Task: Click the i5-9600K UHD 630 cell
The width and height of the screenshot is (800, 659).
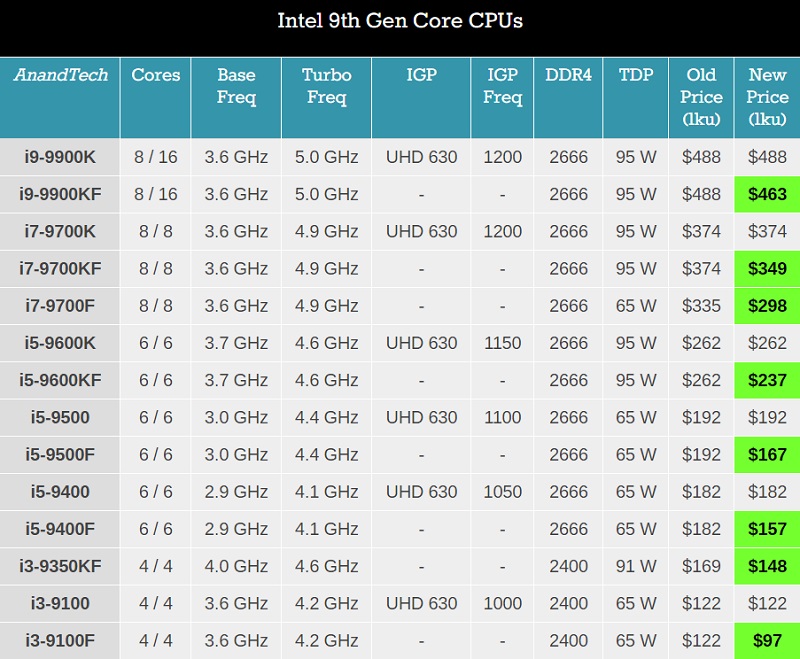Action: (x=421, y=343)
